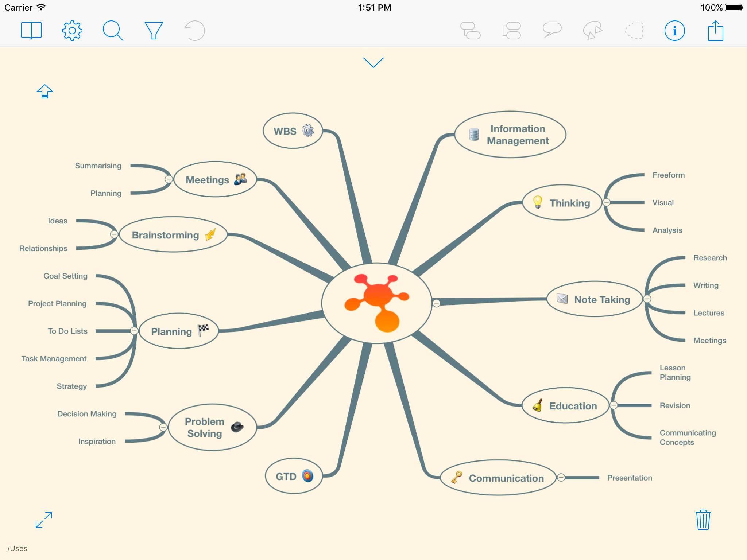
Task: Collapse the Education branch children
Action: [x=614, y=405]
